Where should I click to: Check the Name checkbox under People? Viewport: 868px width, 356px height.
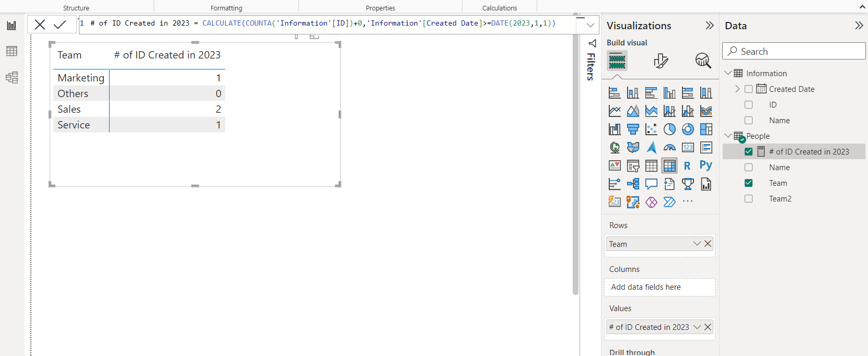(748, 168)
